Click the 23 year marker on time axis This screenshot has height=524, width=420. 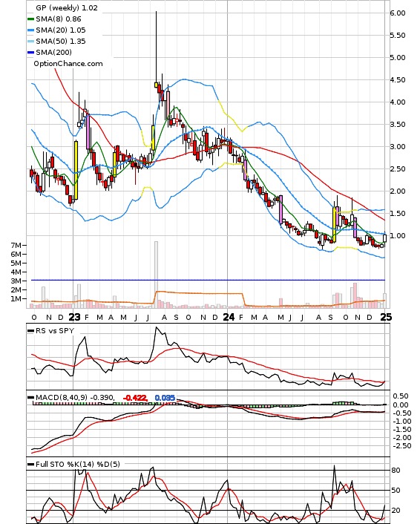coord(74,317)
